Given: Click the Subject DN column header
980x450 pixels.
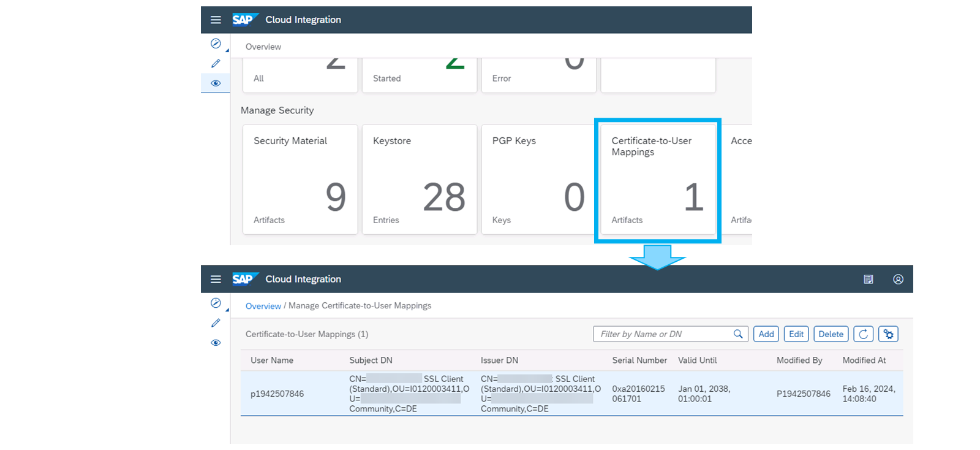Looking at the screenshot, I should pyautogui.click(x=371, y=360).
